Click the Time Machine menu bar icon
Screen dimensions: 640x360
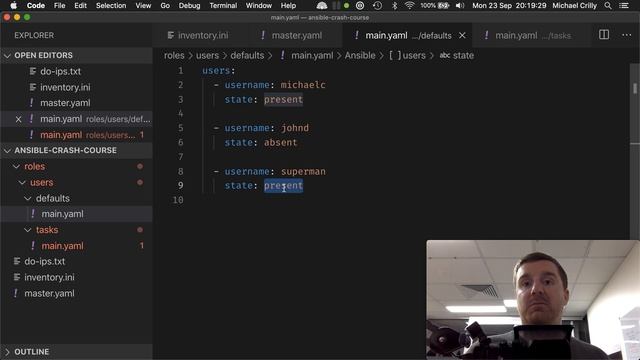(x=378, y=6)
